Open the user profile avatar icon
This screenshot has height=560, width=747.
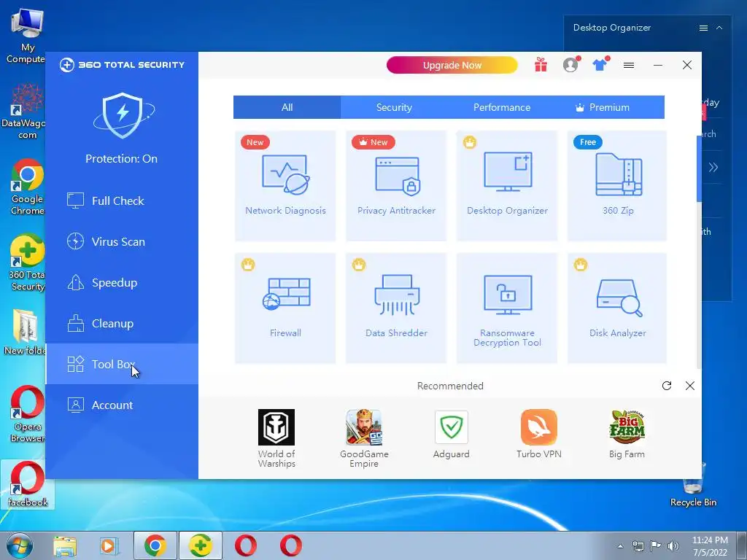click(x=570, y=65)
